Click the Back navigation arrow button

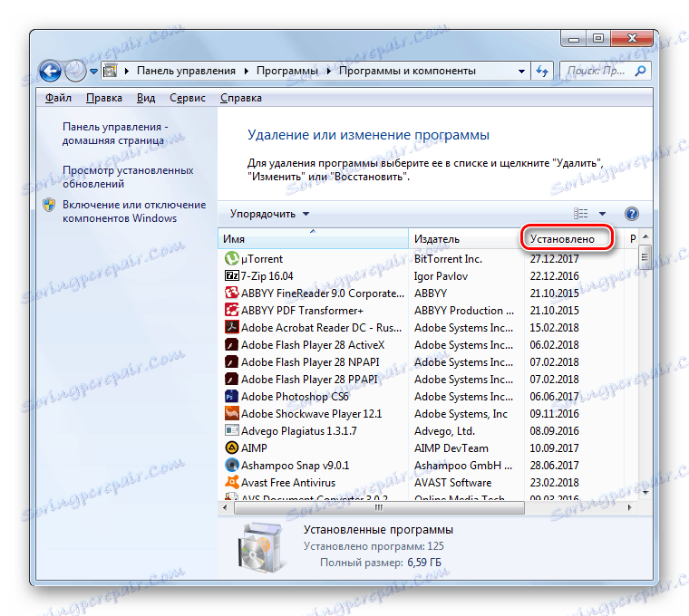(x=50, y=71)
